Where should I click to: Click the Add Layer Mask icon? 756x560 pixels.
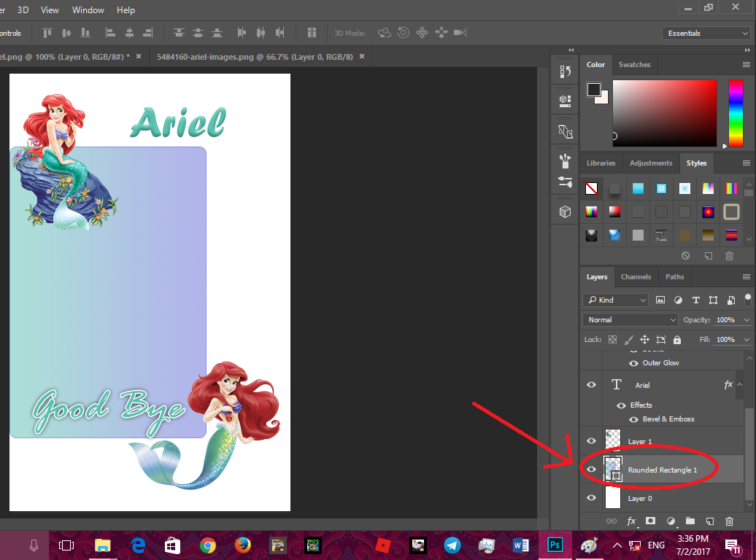pyautogui.click(x=650, y=521)
